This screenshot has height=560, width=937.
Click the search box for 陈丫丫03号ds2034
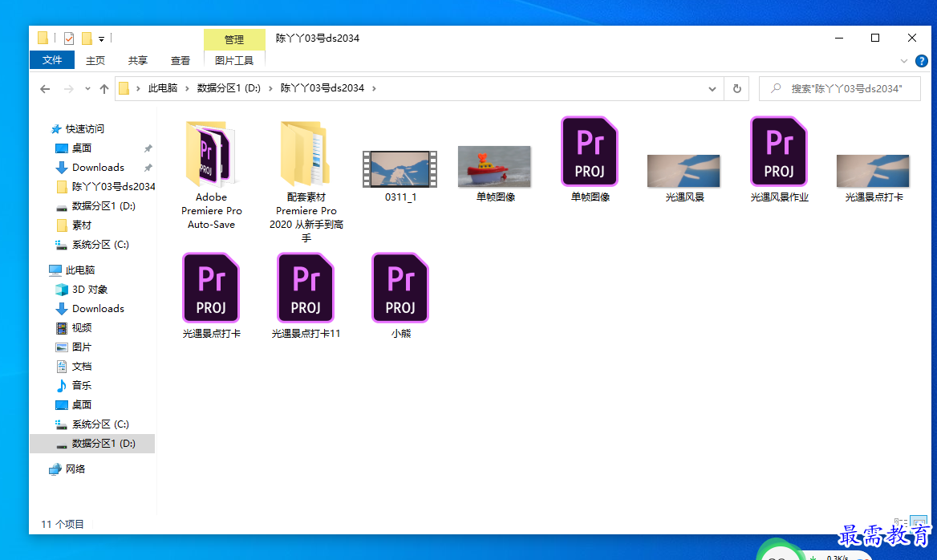[840, 88]
